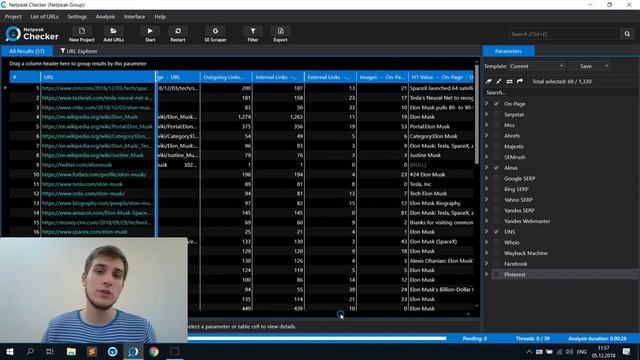Click the analysis progress bar
This screenshot has width=640, height=360.
pos(317,338)
